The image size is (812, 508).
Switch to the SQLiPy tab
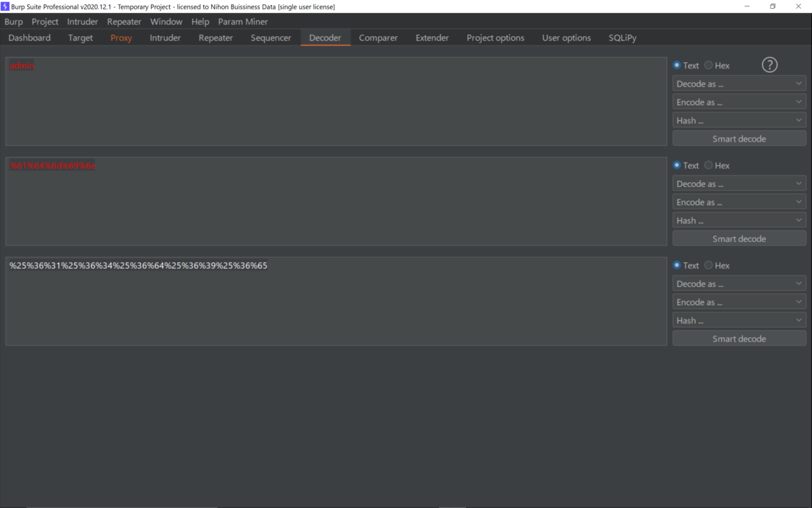pyautogui.click(x=623, y=38)
